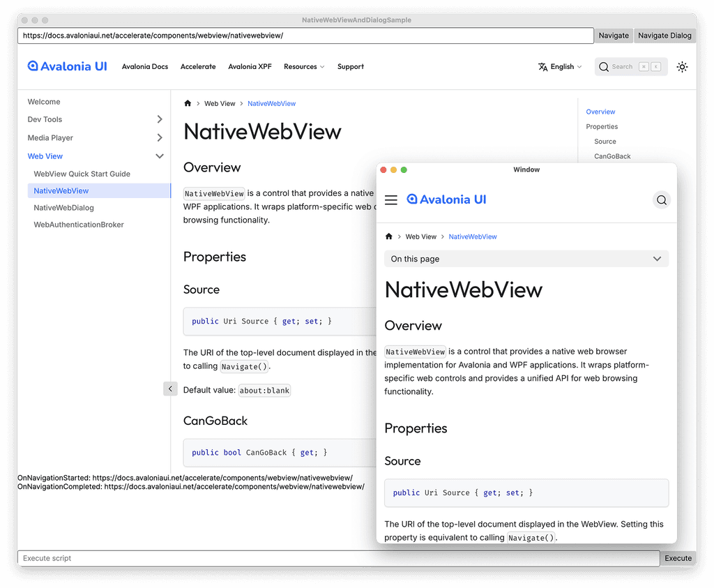
Task: Toggle light/dark theme with the sun icon
Action: [x=682, y=67]
